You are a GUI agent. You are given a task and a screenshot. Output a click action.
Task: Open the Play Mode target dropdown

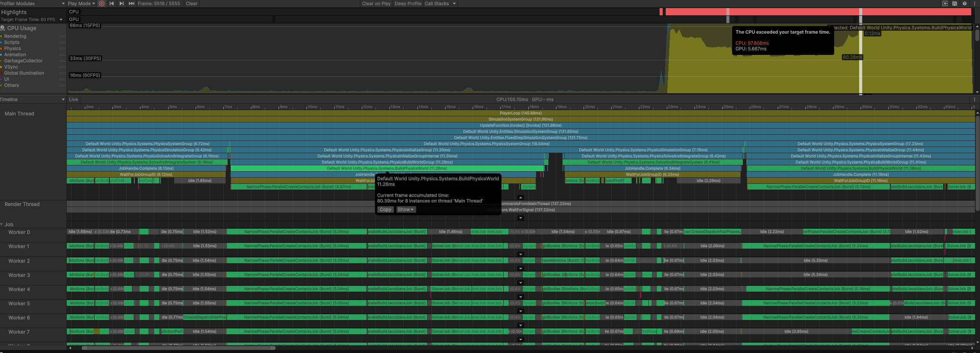[81, 3]
